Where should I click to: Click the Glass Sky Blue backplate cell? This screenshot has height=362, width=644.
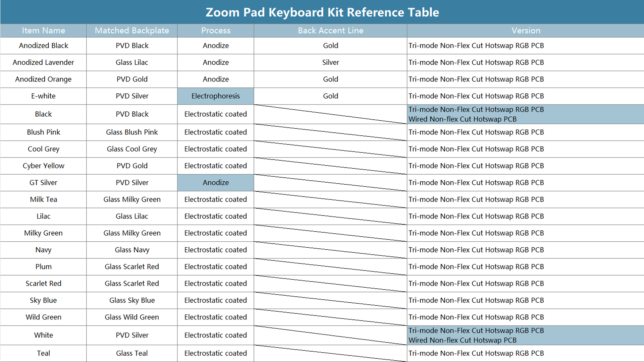point(132,300)
